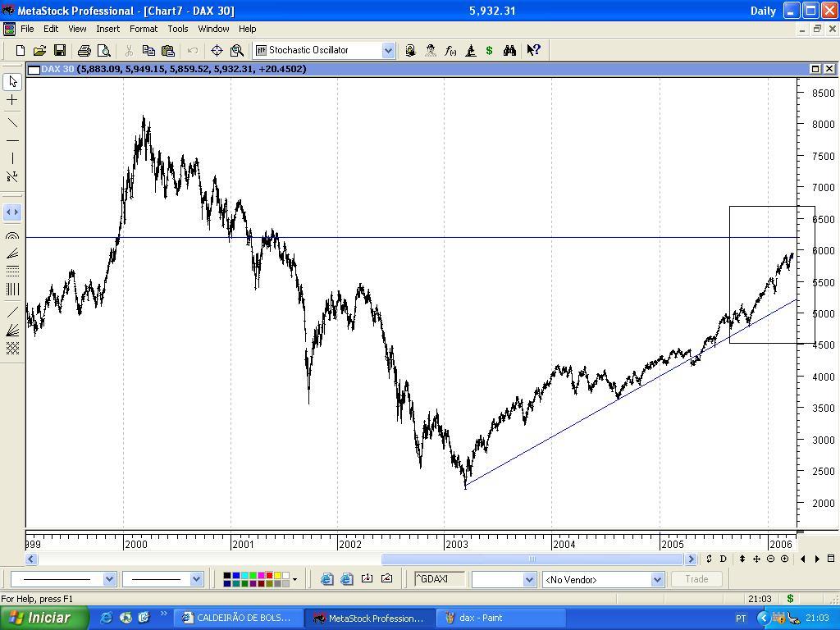
Task: Click the chart zoom out minus button
Action: 770,559
